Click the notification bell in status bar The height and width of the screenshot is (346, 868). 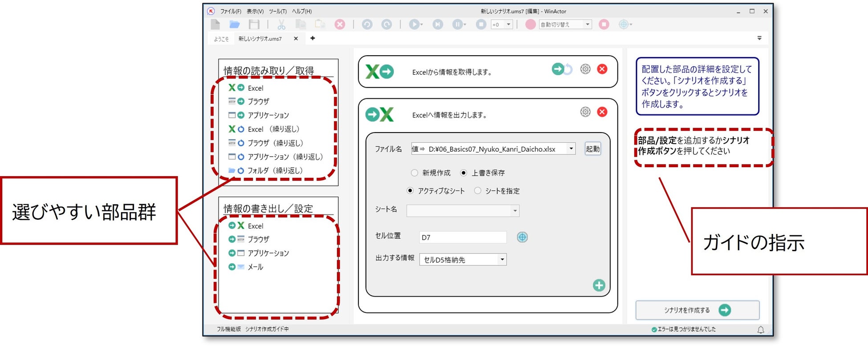point(761,330)
